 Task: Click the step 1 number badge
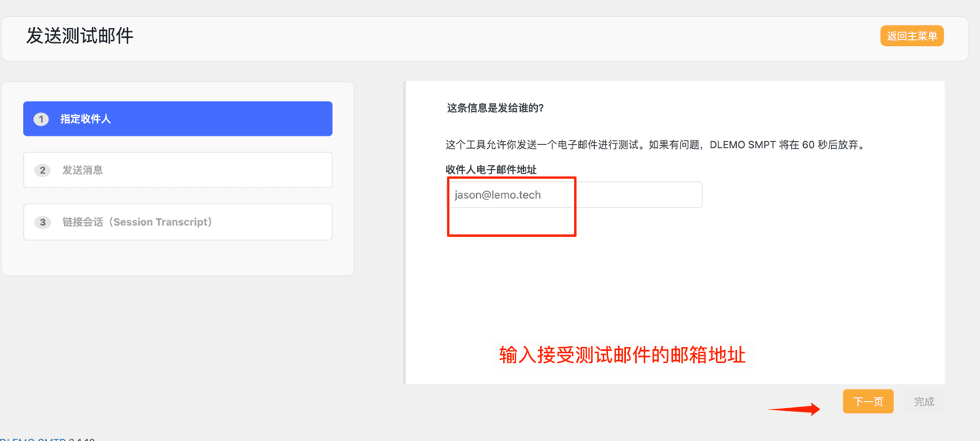click(x=41, y=119)
